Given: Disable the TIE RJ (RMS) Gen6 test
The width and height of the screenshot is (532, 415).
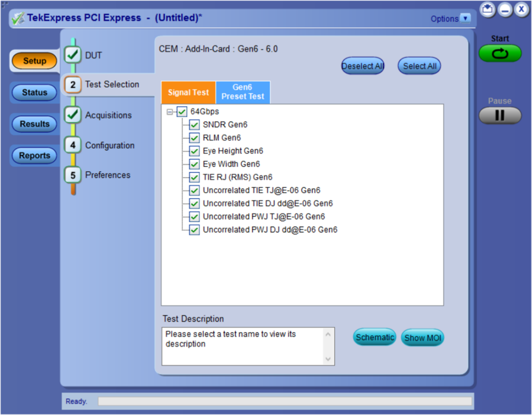Looking at the screenshot, I should (x=194, y=178).
